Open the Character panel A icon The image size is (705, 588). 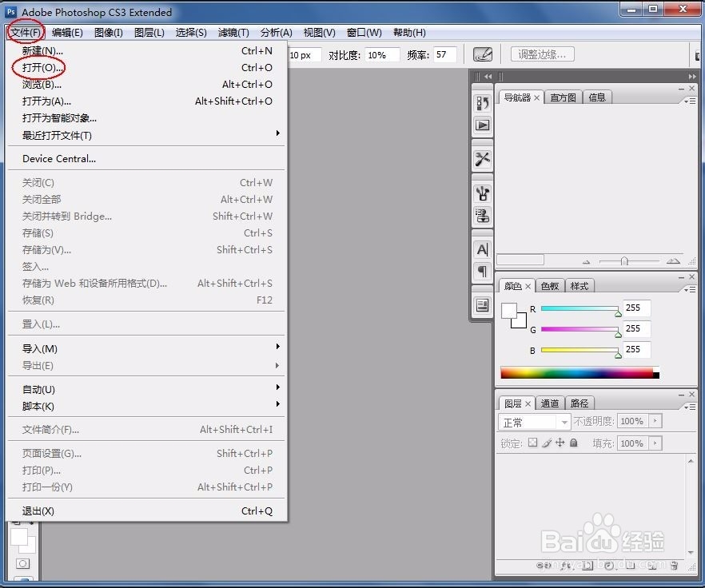click(483, 249)
